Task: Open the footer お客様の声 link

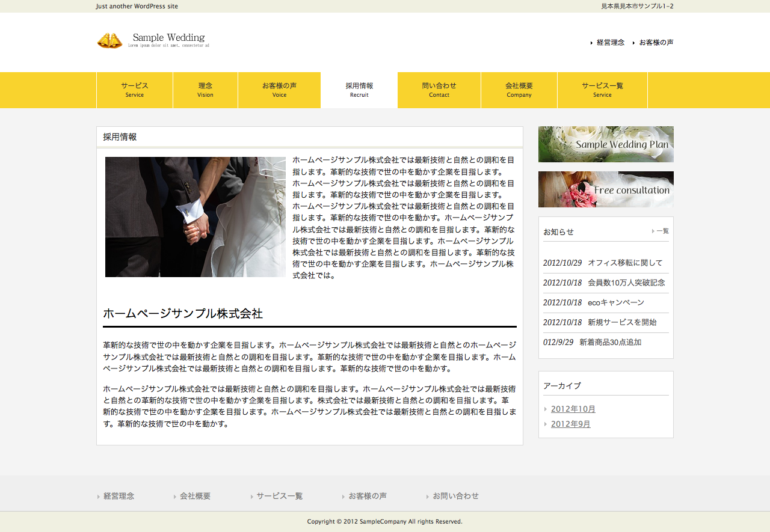Action: click(368, 496)
